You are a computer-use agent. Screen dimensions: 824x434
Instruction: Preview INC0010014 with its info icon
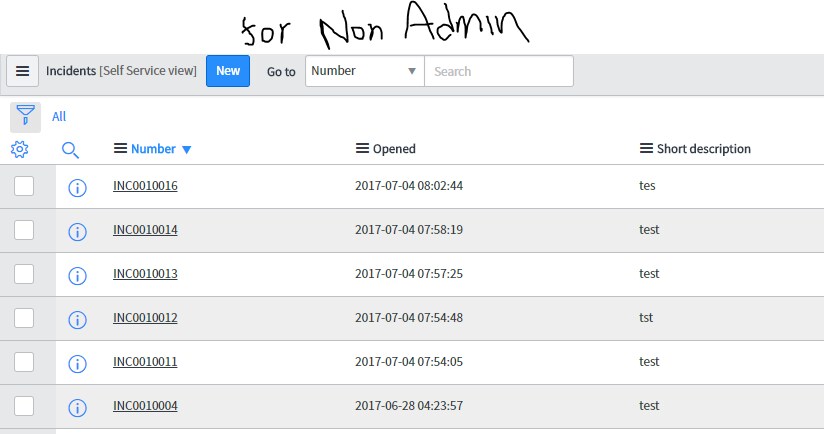(x=77, y=231)
